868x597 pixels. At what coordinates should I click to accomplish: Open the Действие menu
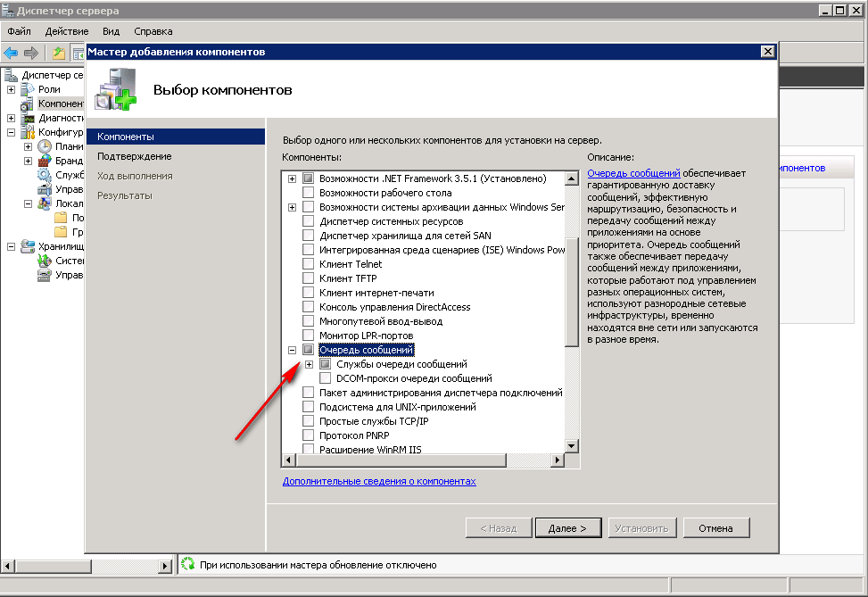point(66,31)
